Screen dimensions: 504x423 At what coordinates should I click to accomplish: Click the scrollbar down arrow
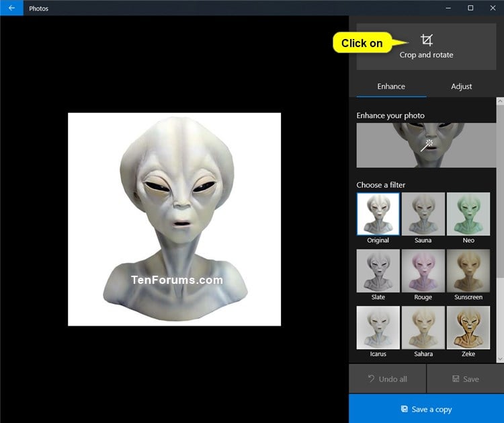point(500,359)
